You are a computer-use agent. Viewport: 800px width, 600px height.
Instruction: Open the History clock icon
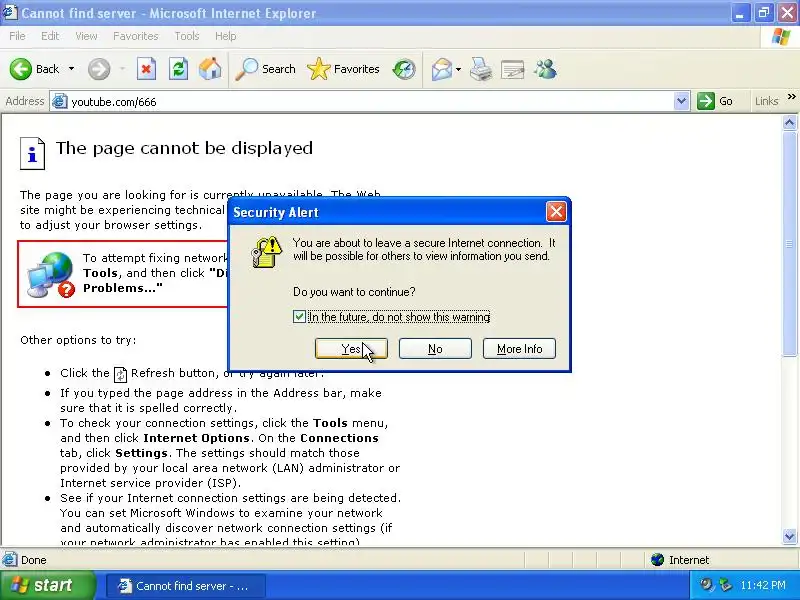(x=404, y=69)
